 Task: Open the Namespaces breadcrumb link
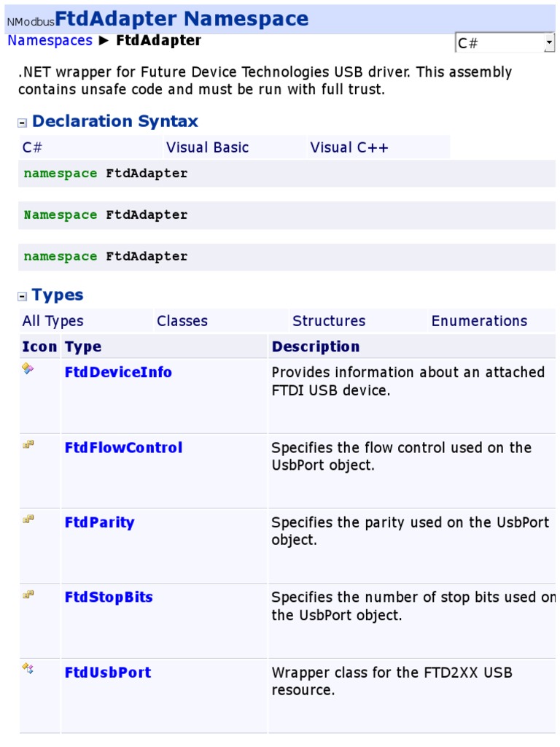coord(50,41)
